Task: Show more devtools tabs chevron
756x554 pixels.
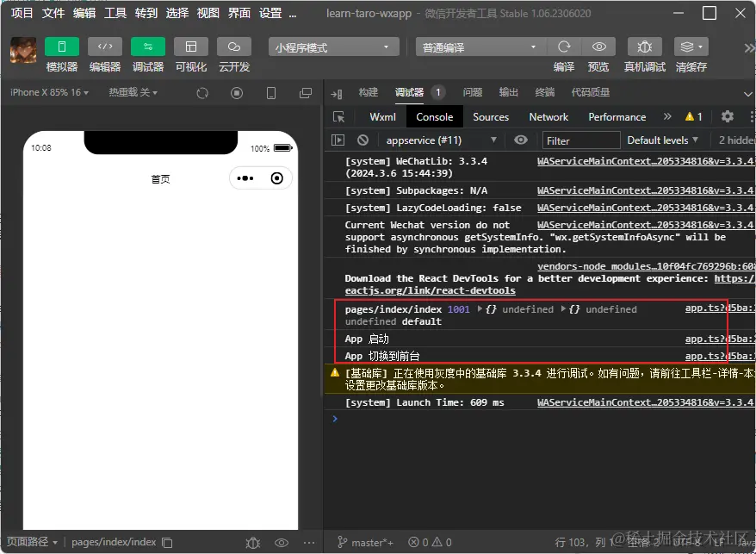Action: click(x=667, y=116)
